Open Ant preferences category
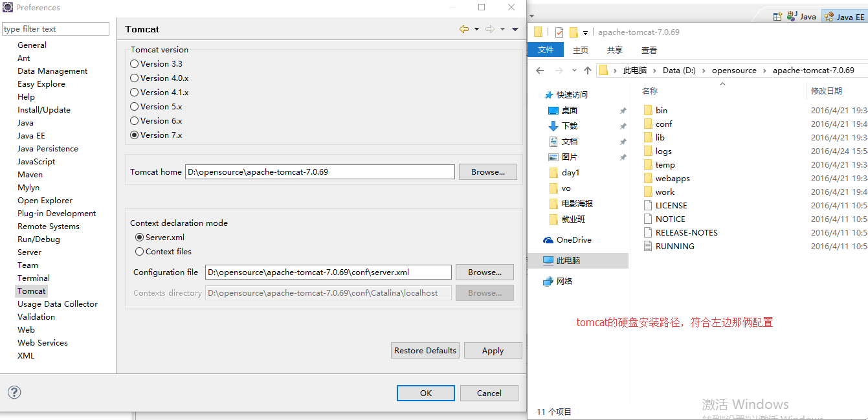This screenshot has width=868, height=420. (x=24, y=58)
